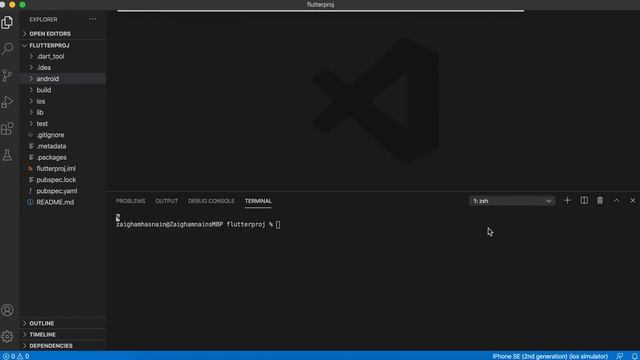
Task: Kill terminal with trash icon
Action: pos(600,200)
